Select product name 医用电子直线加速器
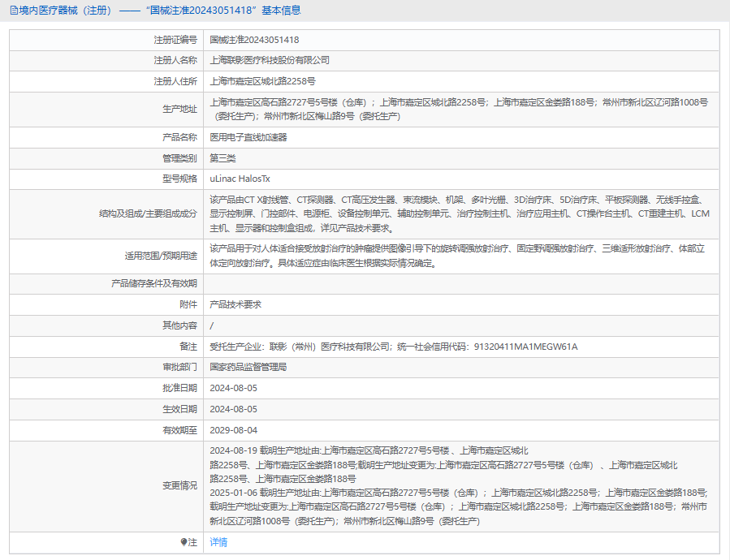730x560 pixels. 248,137
